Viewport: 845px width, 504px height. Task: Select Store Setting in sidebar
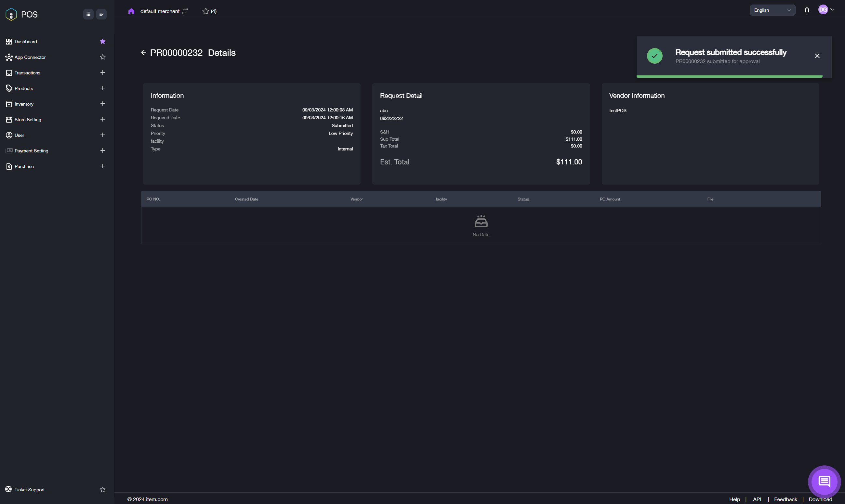pyautogui.click(x=28, y=120)
